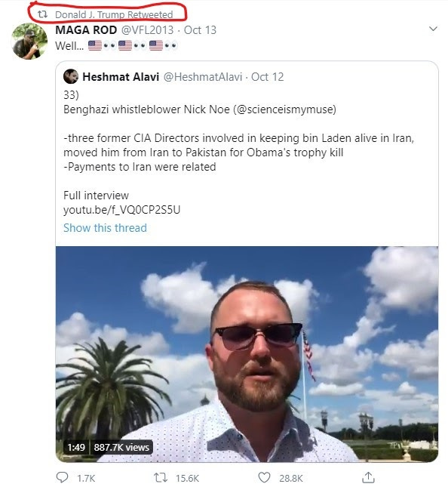Screen dimensions: 448x490
Task: Visit the @VFL2013 handle
Action: click(147, 30)
